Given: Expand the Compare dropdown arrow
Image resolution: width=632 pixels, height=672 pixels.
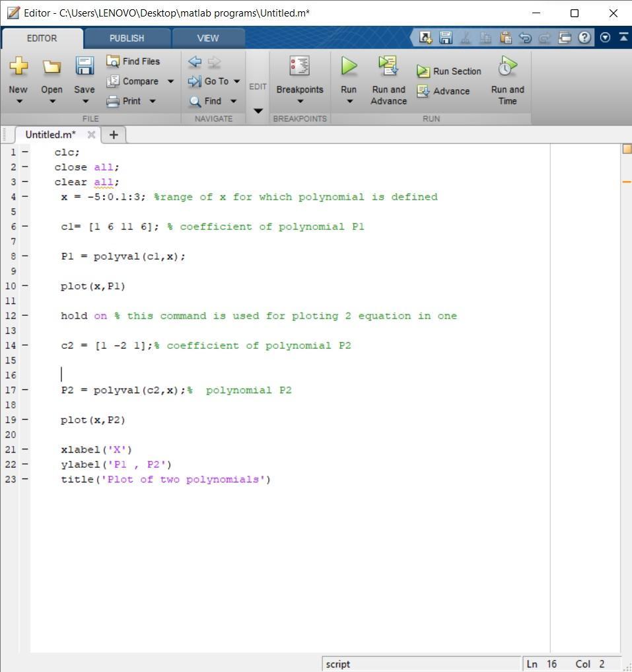Looking at the screenshot, I should coord(170,81).
